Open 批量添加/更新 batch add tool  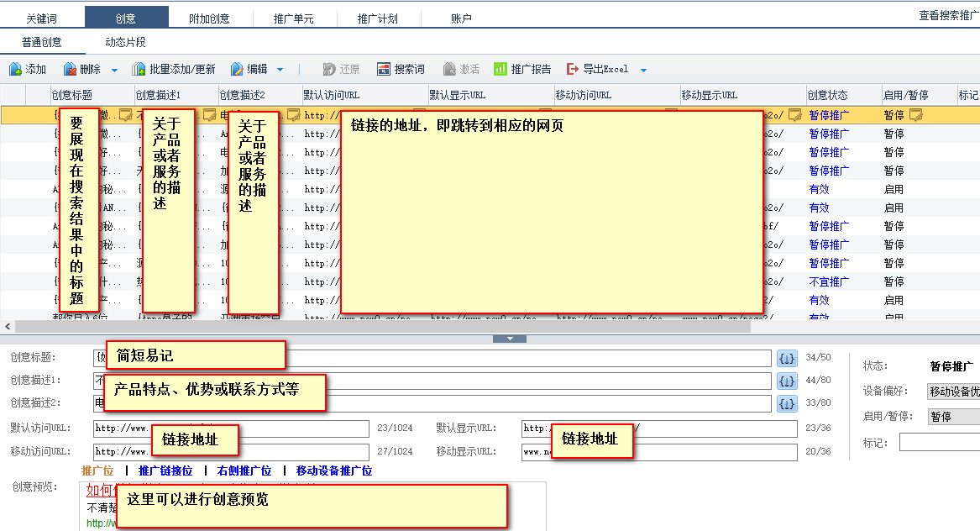click(174, 69)
